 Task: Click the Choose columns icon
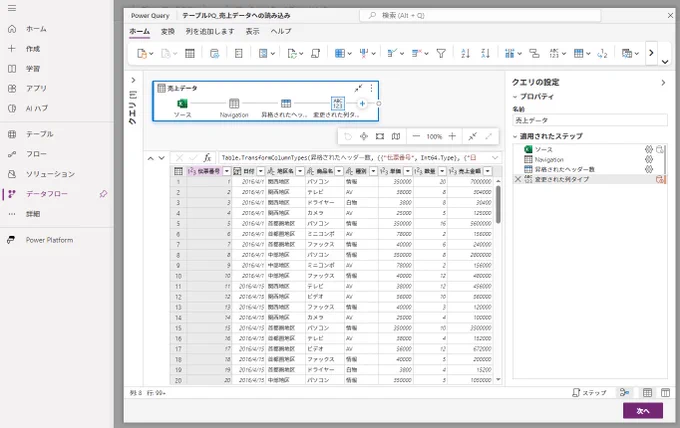coord(340,53)
